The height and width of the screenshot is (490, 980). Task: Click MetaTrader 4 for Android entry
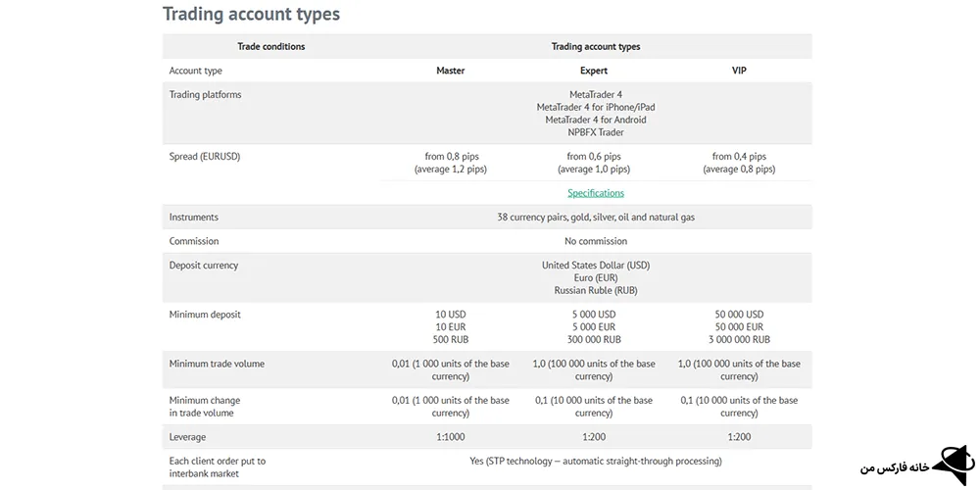(x=595, y=120)
